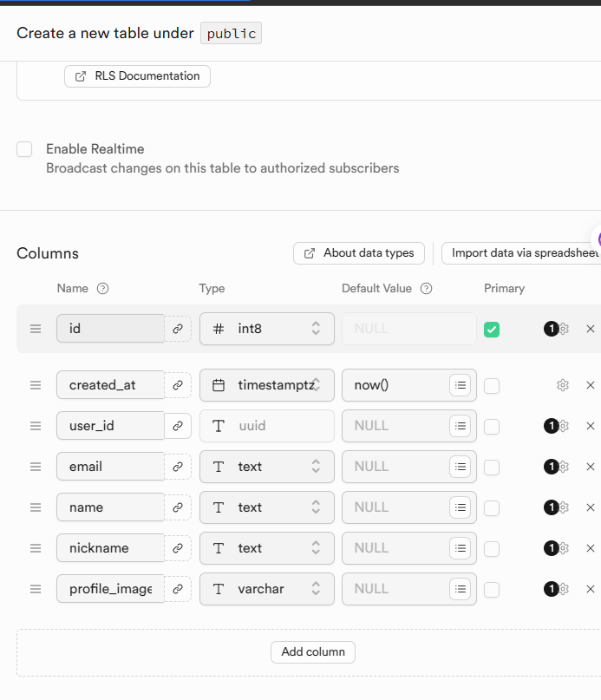The image size is (601, 700).
Task: Remove the nickname column with X icon
Action: [x=591, y=548]
